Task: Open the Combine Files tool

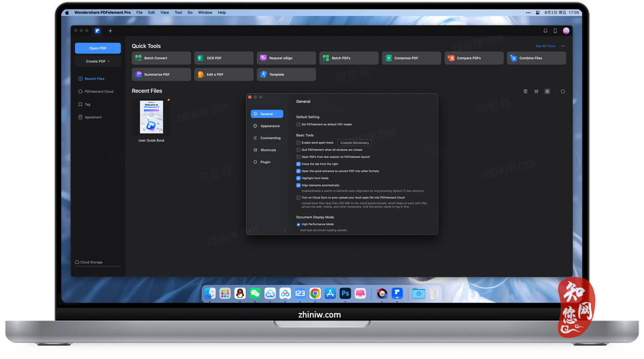Action: tap(537, 58)
